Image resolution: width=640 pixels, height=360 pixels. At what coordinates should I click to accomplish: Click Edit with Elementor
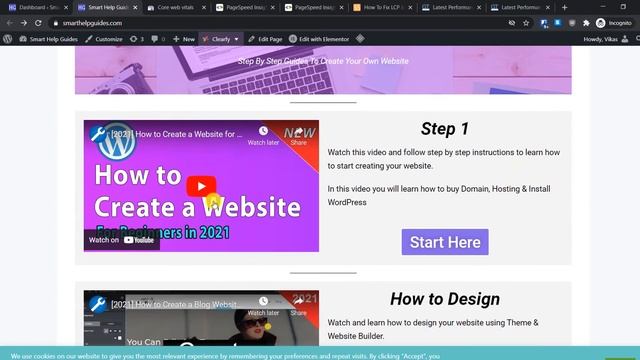[319, 39]
